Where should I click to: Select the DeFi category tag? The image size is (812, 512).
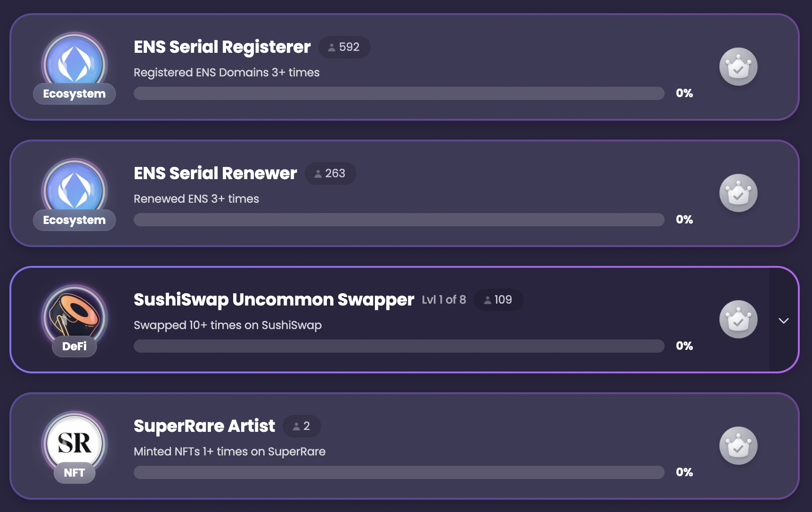coord(74,347)
